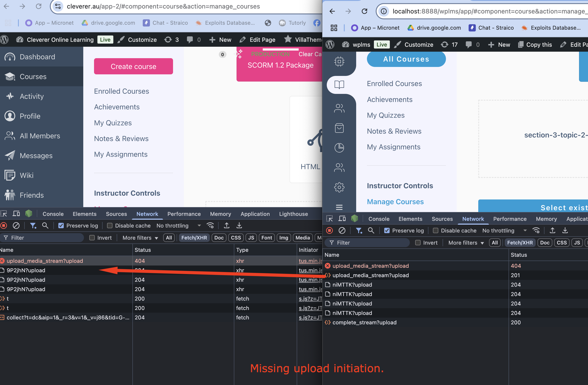
Task: Toggle Fetch/XHR filter in left DevTools
Action: (x=194, y=238)
